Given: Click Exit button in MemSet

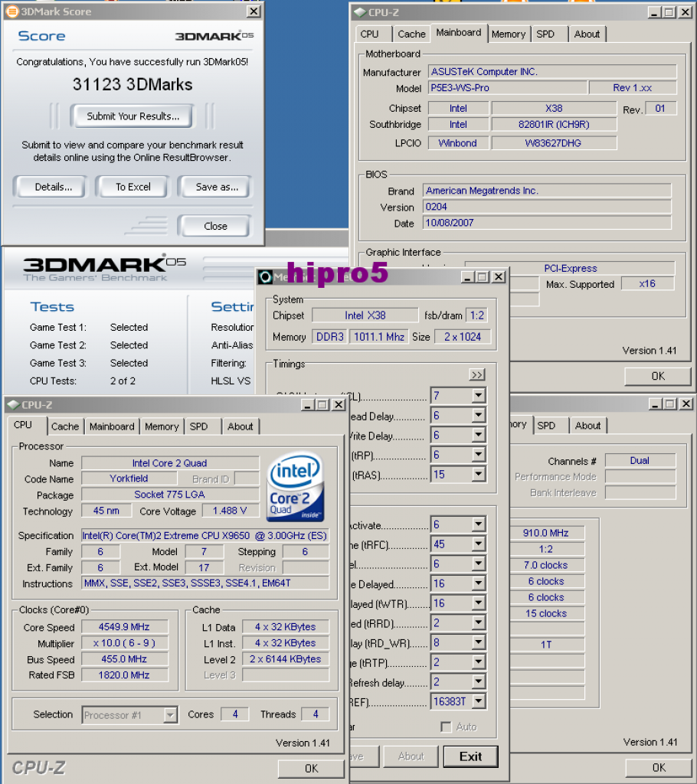Looking at the screenshot, I should (x=470, y=756).
